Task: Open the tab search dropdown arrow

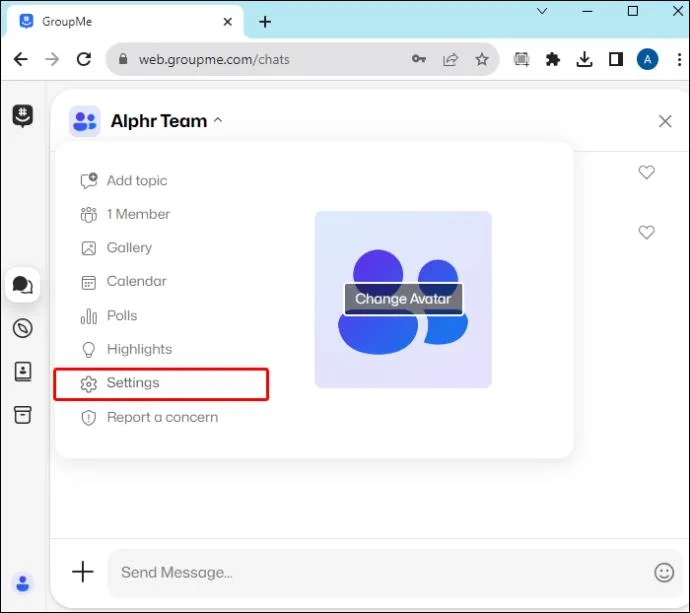Action: pos(542,11)
